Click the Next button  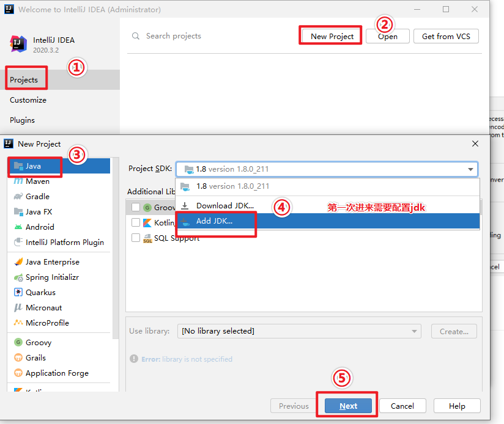[349, 406]
